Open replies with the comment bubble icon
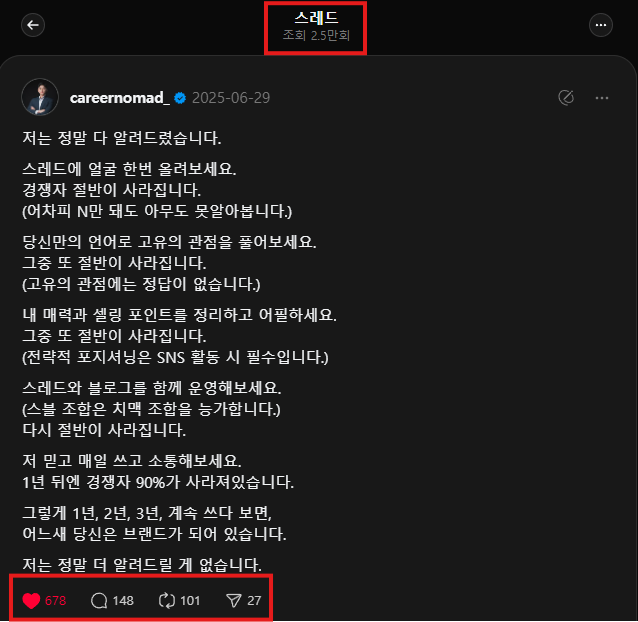 (x=99, y=600)
